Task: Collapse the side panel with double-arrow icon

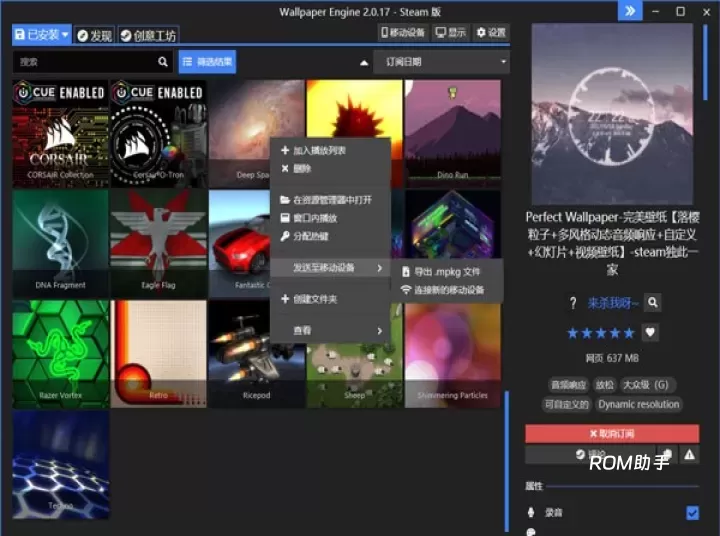Action: click(629, 11)
